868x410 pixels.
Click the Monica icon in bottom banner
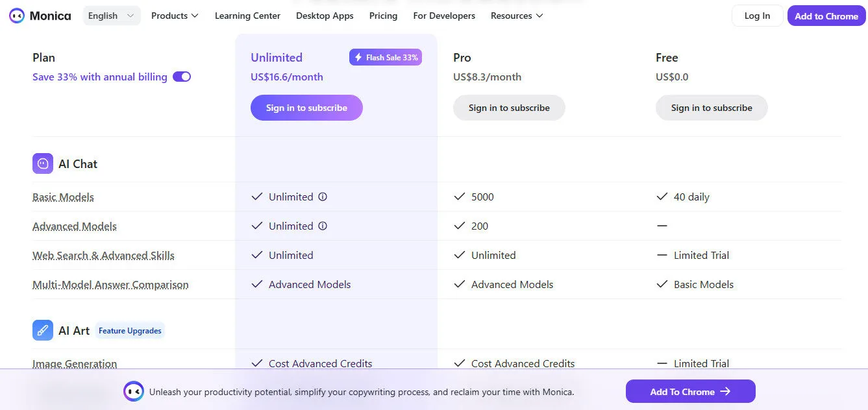click(134, 391)
